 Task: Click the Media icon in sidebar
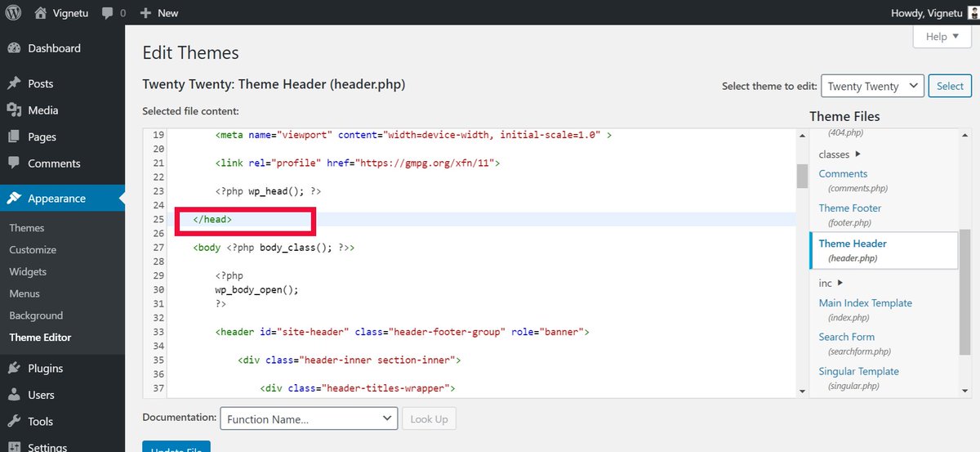(14, 110)
